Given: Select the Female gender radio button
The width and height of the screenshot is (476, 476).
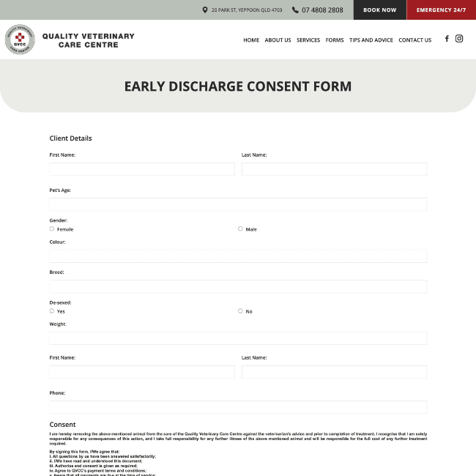Looking at the screenshot, I should 51,228.
